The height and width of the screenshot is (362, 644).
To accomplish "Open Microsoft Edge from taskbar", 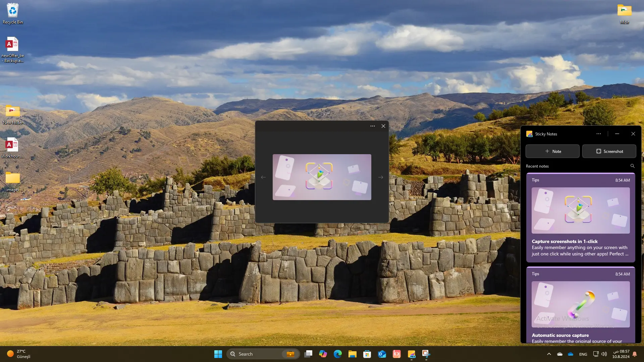I will click(337, 354).
